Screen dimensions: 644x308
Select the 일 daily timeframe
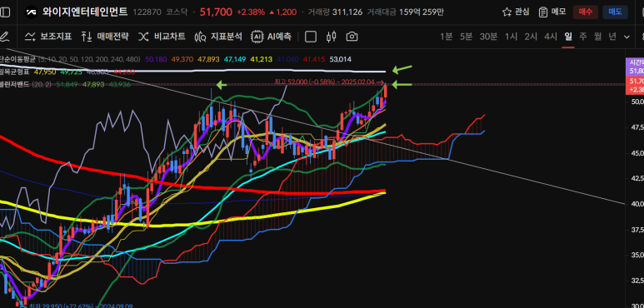568,37
